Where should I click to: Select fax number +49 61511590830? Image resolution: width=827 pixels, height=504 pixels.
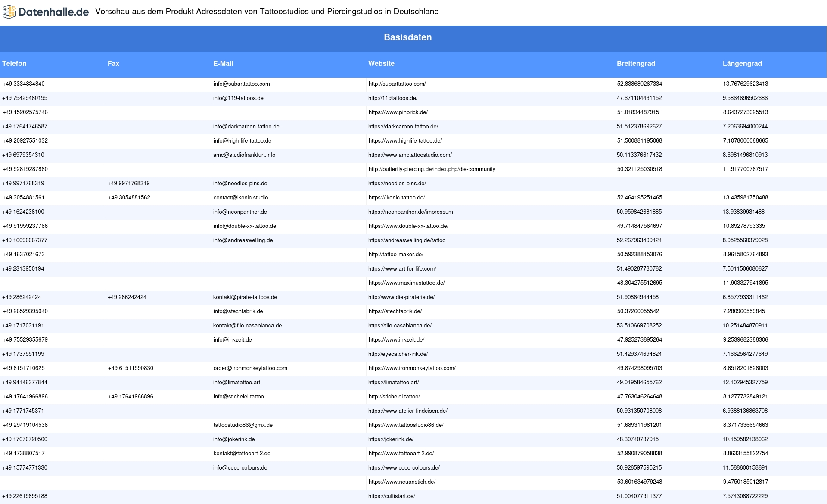click(x=131, y=368)
